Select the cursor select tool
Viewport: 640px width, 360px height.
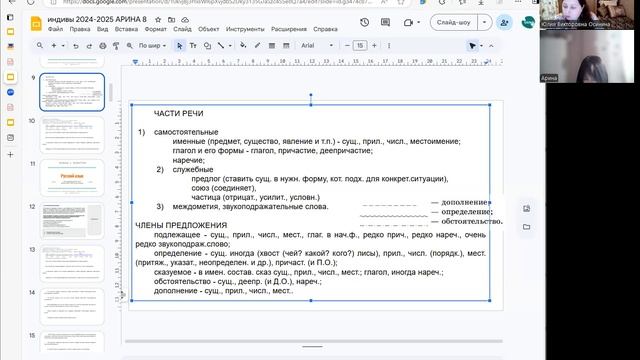pos(179,46)
